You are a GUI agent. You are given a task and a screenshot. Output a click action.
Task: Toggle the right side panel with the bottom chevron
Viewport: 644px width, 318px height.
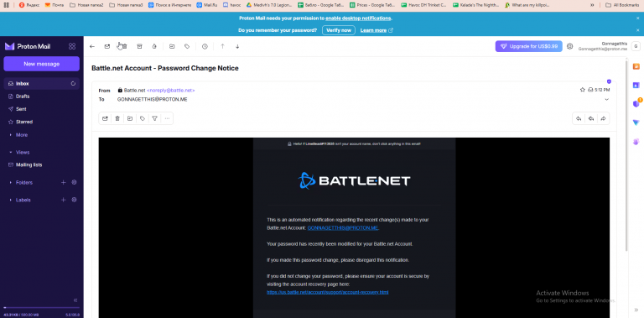(x=636, y=310)
